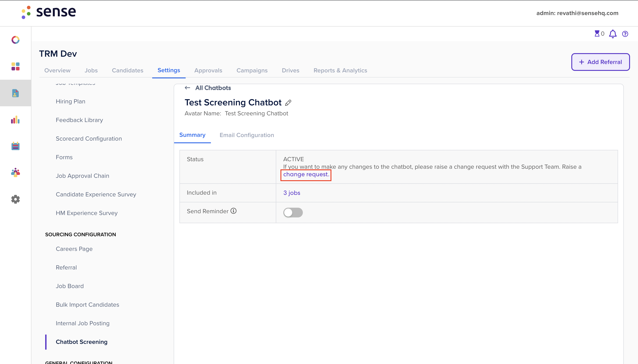Open Forms settings

64,157
